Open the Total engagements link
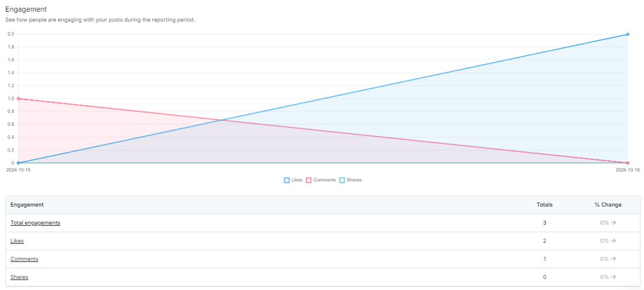The width and height of the screenshot is (644, 290). [35, 223]
